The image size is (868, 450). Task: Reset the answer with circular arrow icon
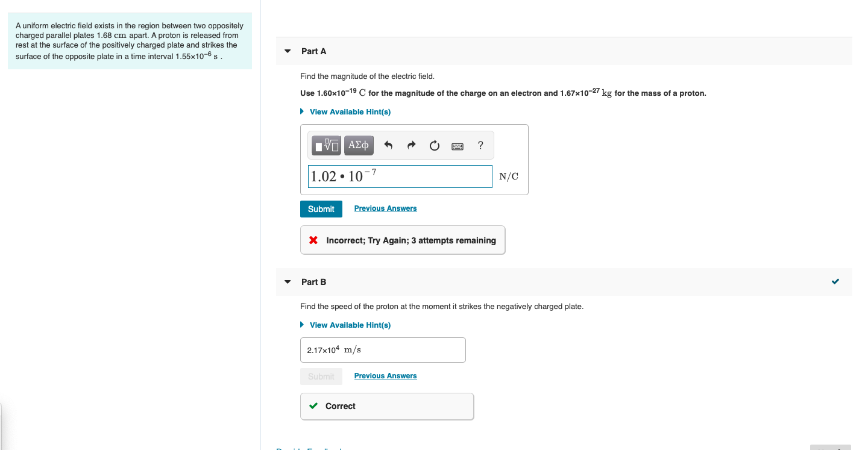tap(434, 145)
